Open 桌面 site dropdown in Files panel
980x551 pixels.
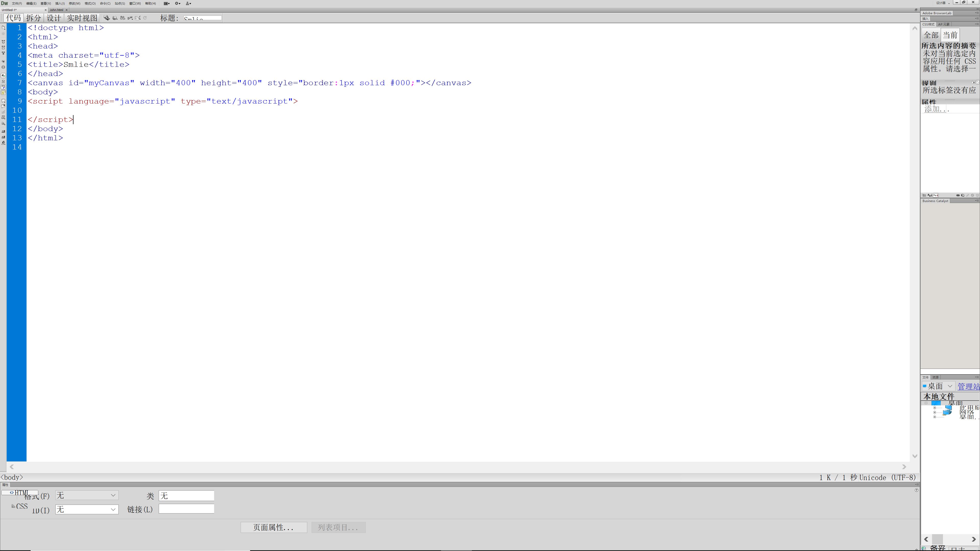pyautogui.click(x=938, y=386)
